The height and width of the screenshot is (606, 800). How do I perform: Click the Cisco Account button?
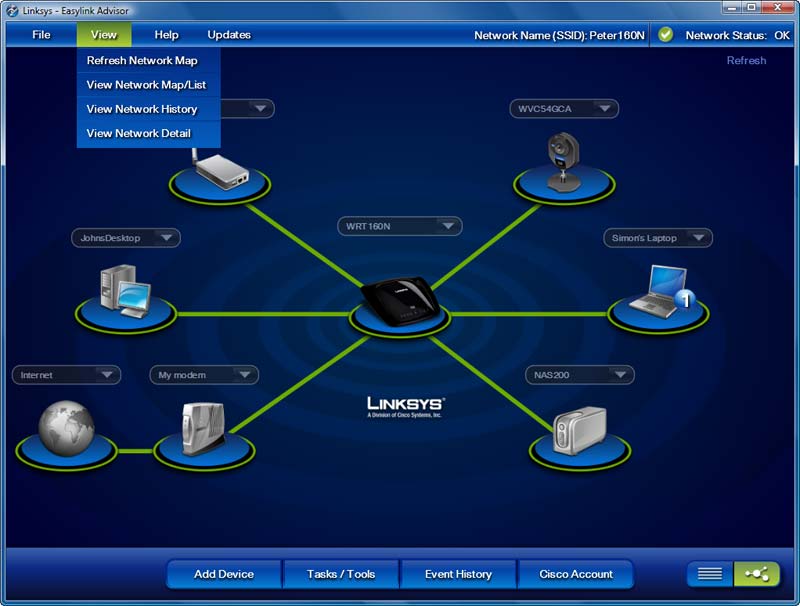pos(576,574)
